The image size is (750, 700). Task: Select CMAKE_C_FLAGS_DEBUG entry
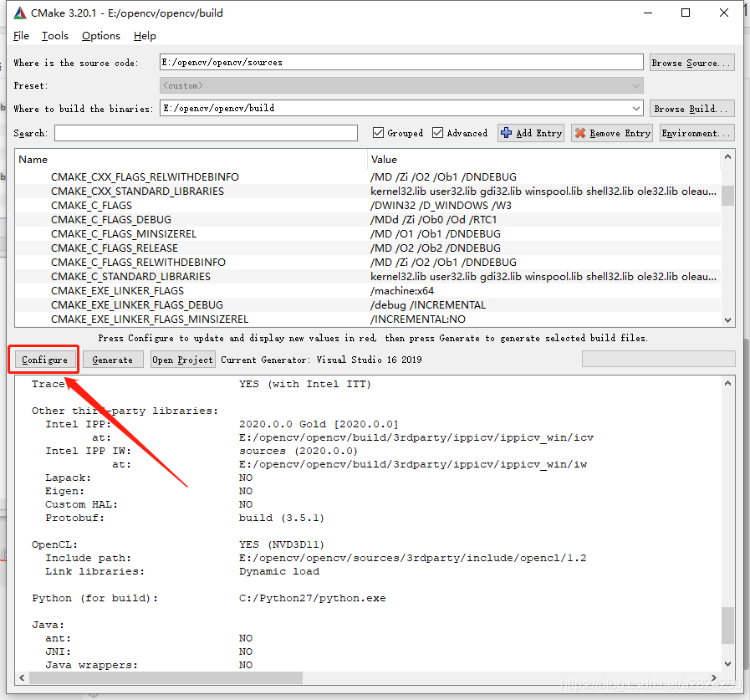(x=111, y=220)
